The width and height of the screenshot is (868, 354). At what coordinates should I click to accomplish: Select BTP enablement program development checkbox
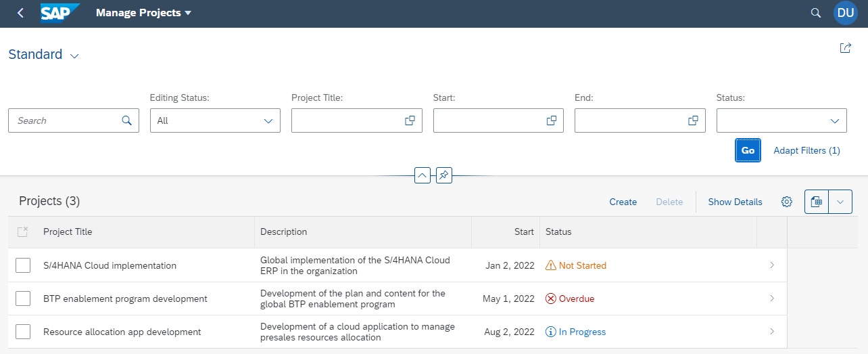(x=23, y=298)
